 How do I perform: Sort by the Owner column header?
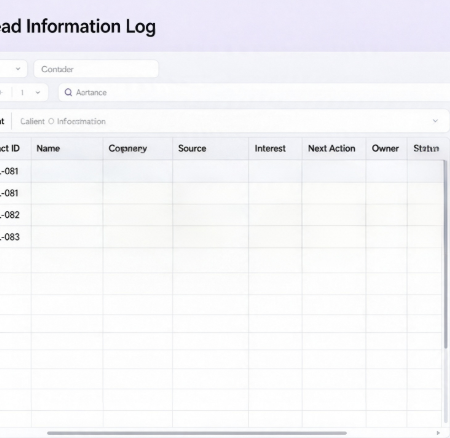click(x=385, y=148)
